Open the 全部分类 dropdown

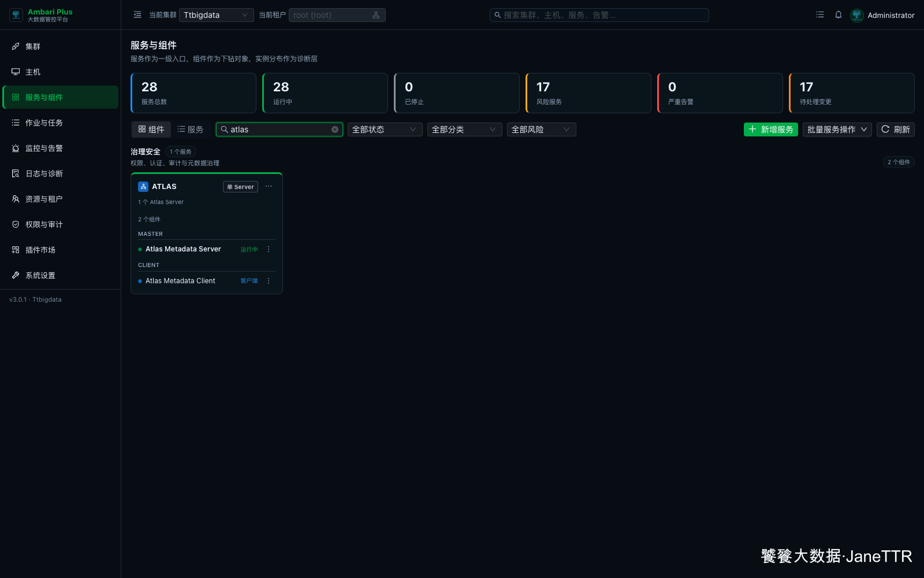(465, 129)
